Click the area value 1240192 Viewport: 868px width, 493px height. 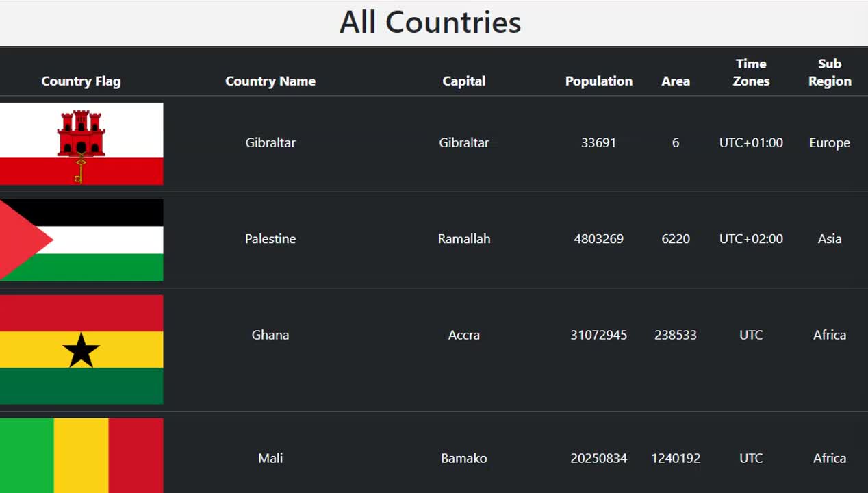(676, 458)
